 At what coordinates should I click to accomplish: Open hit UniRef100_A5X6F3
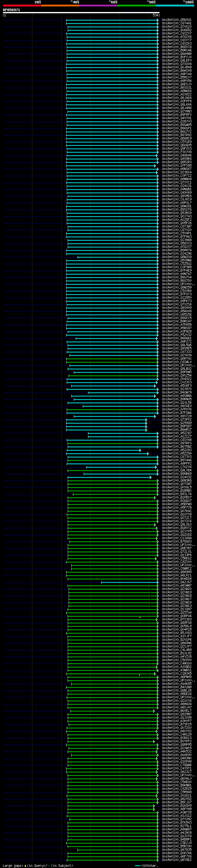click(176, 386)
